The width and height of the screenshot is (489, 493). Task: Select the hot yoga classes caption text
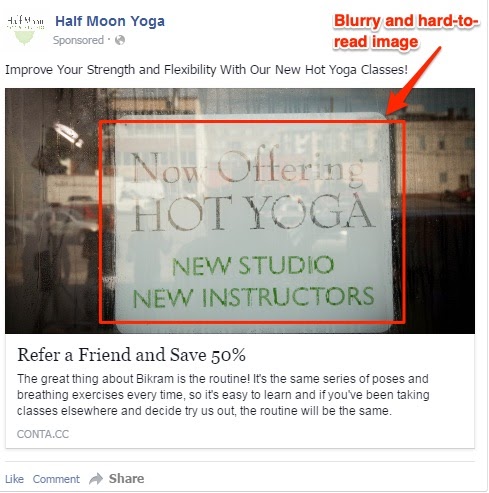[206, 70]
